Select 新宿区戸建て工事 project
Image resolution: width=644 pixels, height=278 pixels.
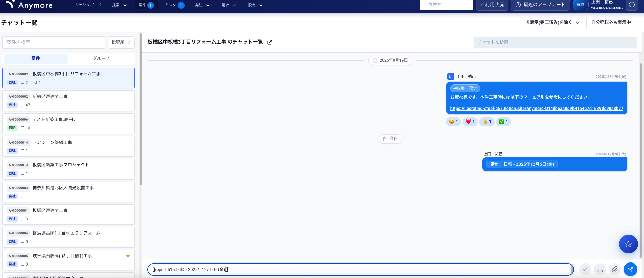68,101
